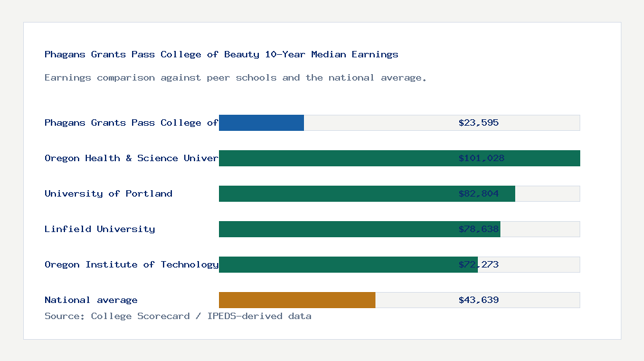The image size is (644, 361).
Task: Click the $43,639 value
Action: pyautogui.click(x=478, y=300)
